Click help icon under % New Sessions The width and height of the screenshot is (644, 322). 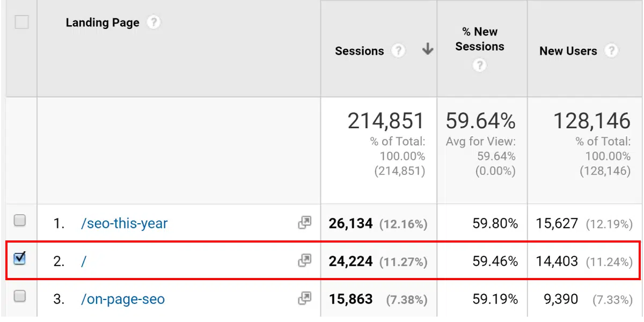(479, 65)
